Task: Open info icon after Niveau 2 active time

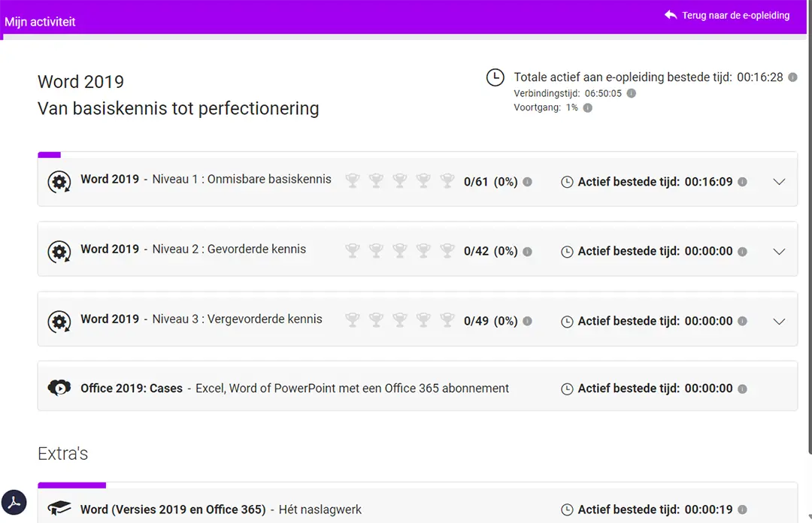Action: pos(742,252)
